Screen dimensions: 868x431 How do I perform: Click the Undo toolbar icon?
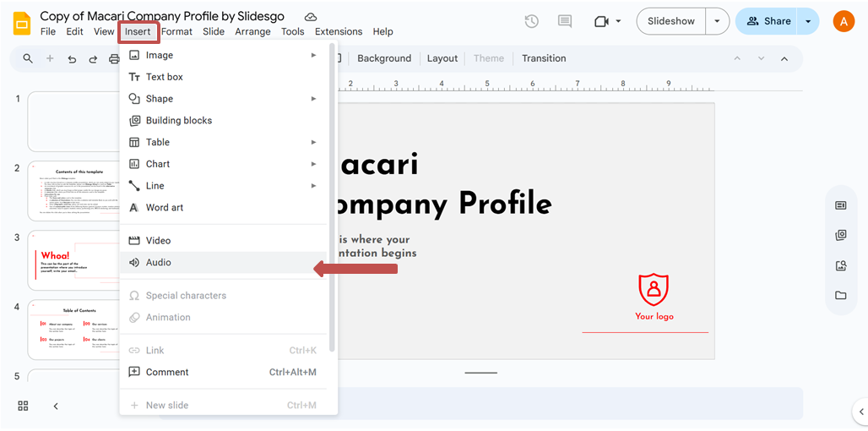[72, 58]
